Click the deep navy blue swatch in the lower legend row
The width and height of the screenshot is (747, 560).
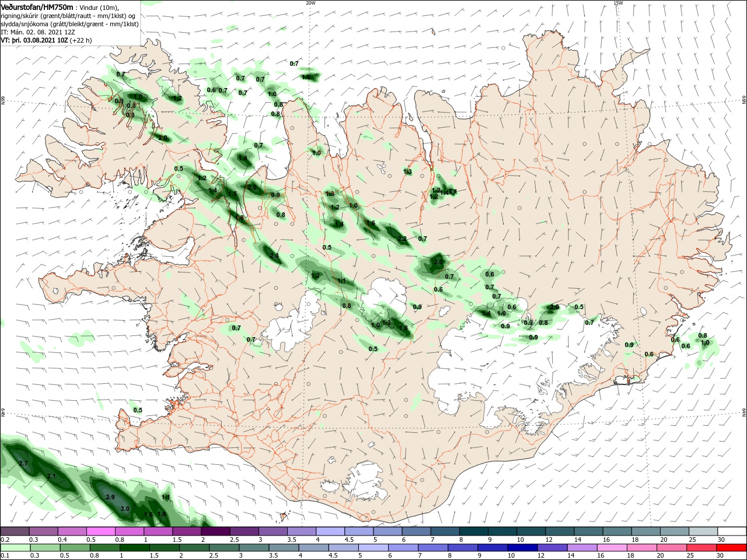tap(521, 548)
